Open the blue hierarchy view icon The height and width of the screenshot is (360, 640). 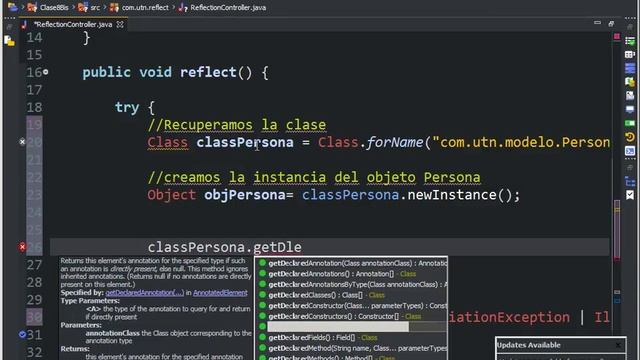[x=630, y=181]
